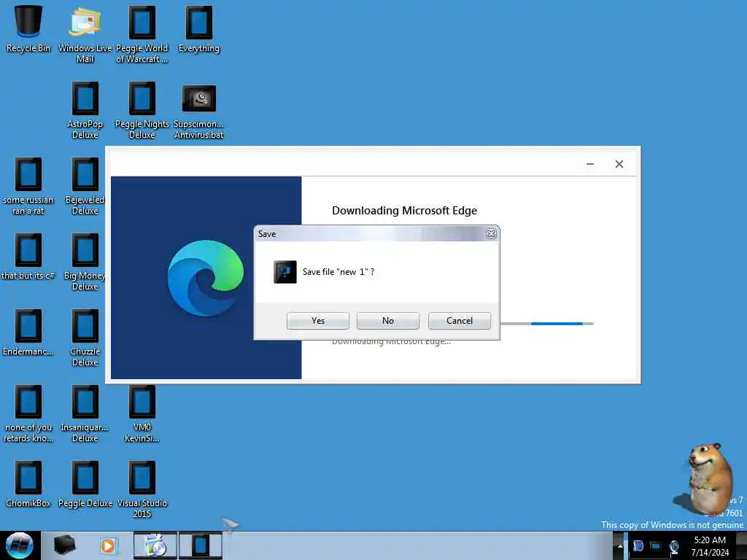Click the taskbar clock showing 5:20 AM
747x560 pixels.
click(x=710, y=546)
